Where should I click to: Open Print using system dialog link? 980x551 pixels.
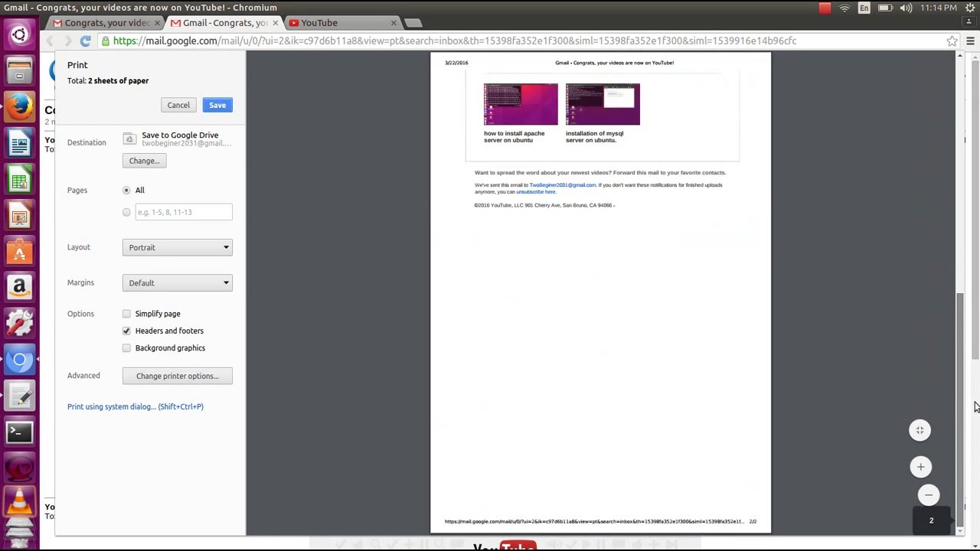point(136,406)
